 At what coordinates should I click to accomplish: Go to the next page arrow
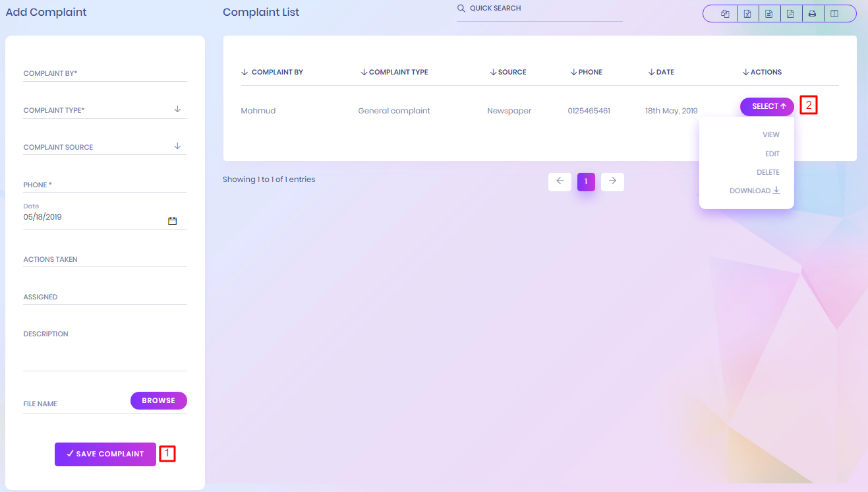(612, 181)
